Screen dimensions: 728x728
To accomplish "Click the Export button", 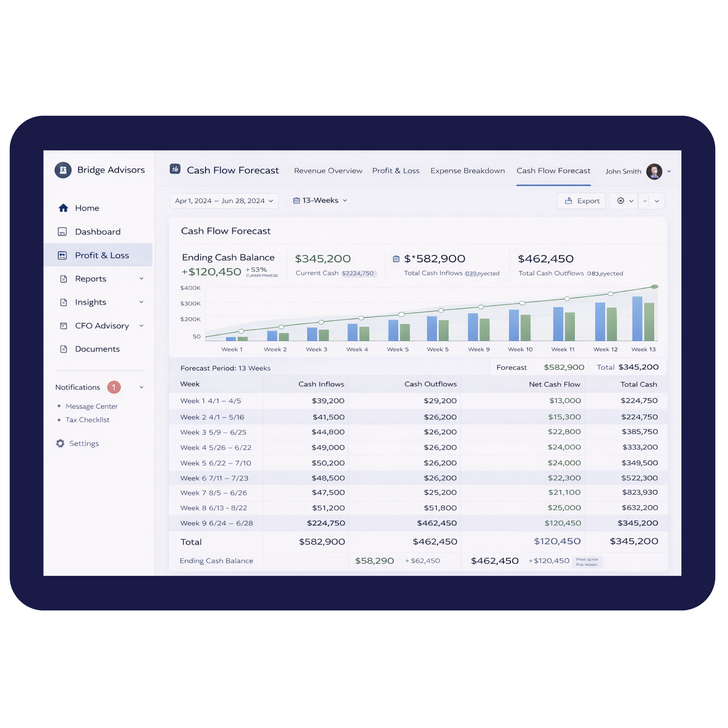I will (581, 201).
